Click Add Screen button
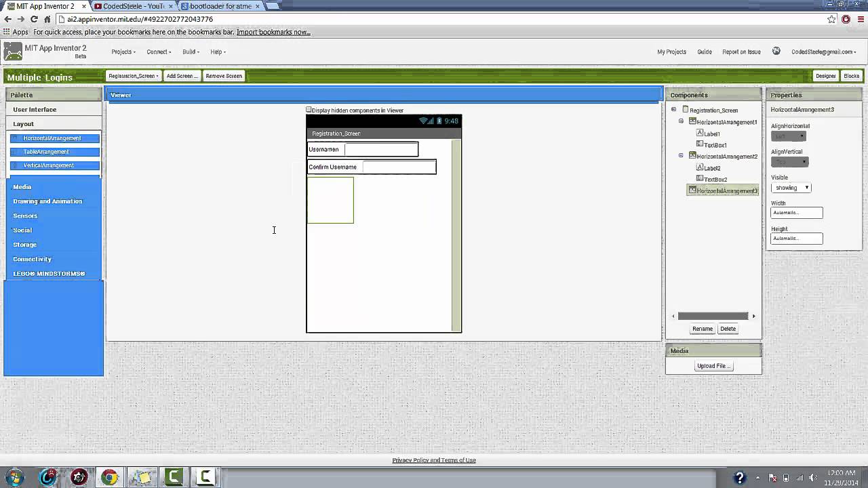 click(182, 76)
